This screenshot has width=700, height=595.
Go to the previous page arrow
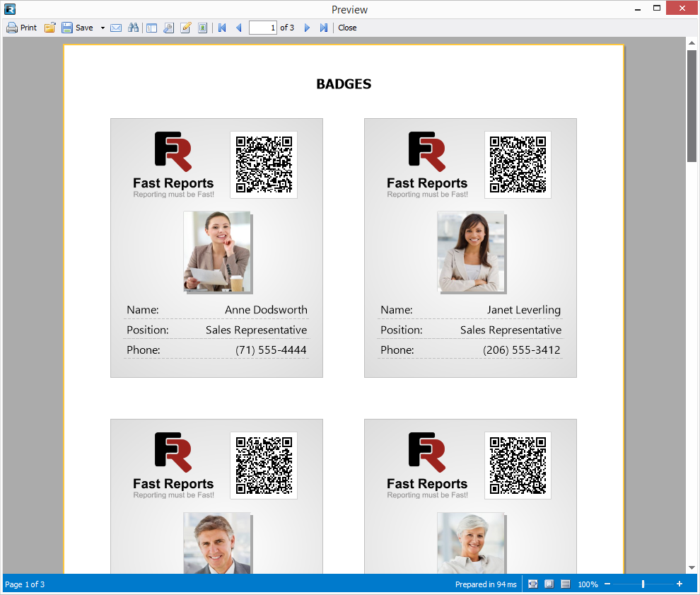(x=237, y=28)
